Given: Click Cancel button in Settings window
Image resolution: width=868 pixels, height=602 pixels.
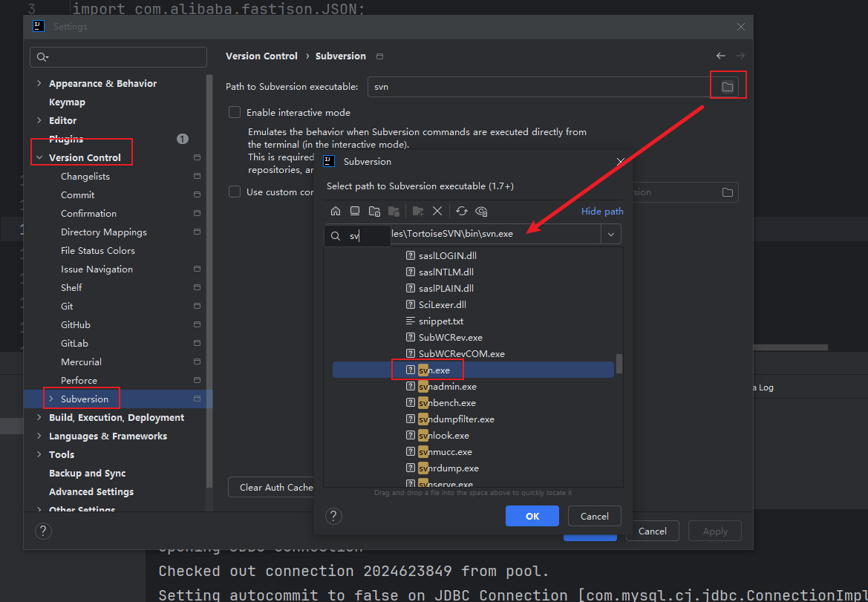Looking at the screenshot, I should coord(652,531).
